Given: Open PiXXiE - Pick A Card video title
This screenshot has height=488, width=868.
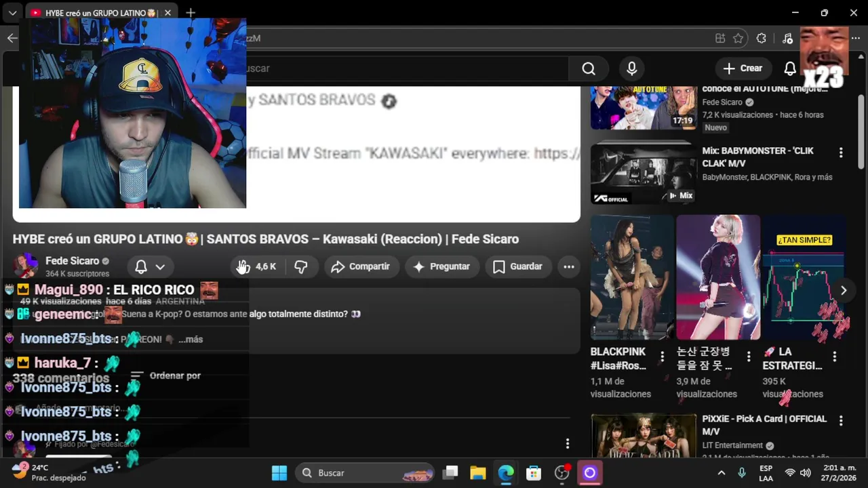Looking at the screenshot, I should 764,425.
